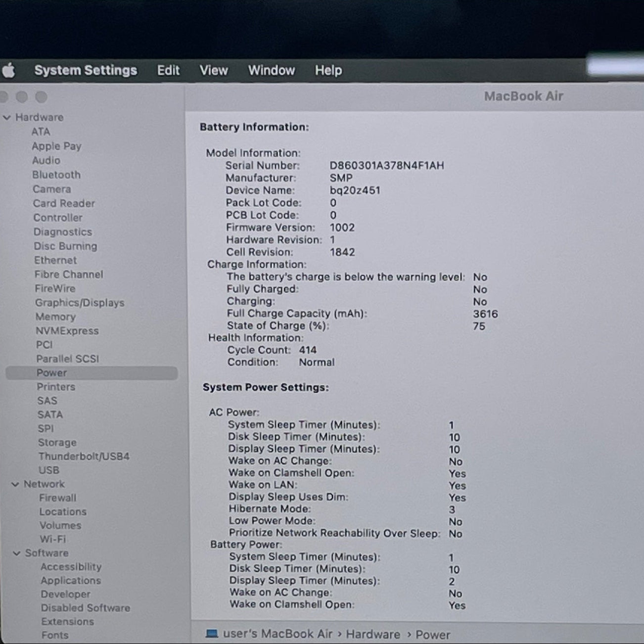Select Controller in the sidebar

point(58,218)
